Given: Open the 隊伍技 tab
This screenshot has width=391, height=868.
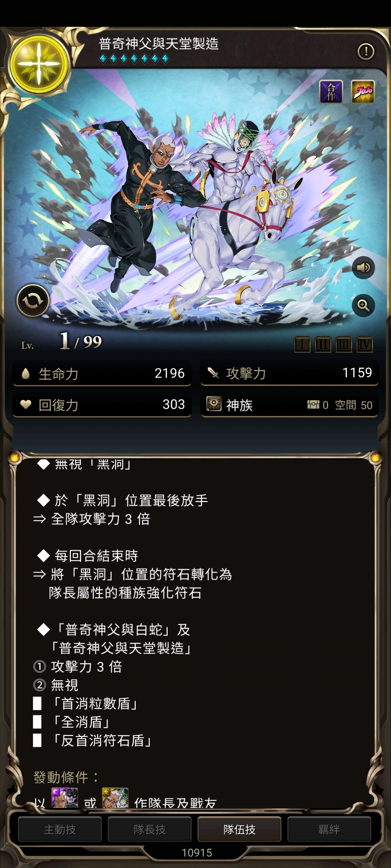Looking at the screenshot, I should 240,829.
